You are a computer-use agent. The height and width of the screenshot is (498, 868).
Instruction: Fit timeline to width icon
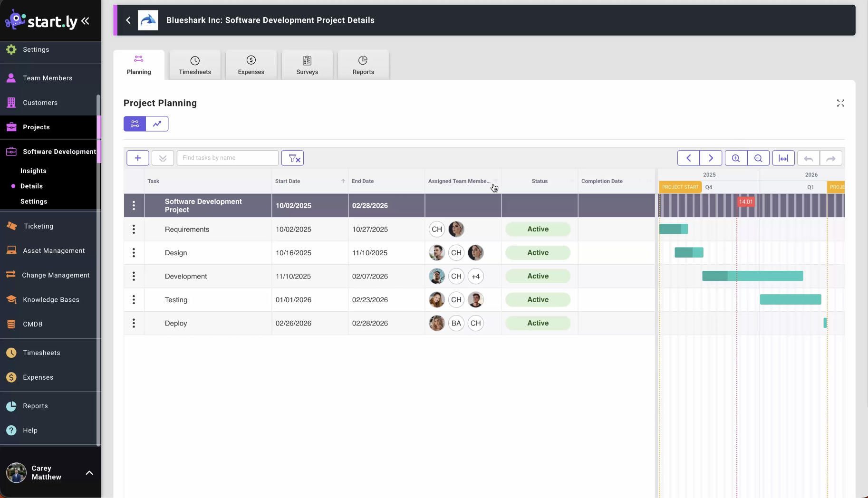(x=783, y=158)
